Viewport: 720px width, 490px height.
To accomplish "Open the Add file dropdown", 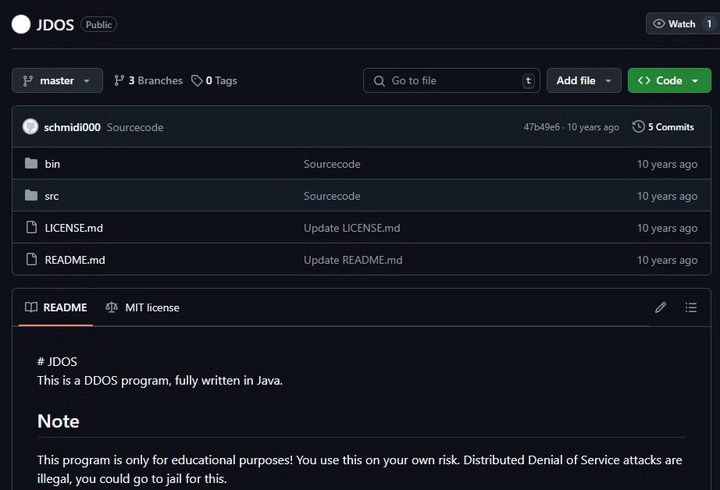I will click(584, 81).
